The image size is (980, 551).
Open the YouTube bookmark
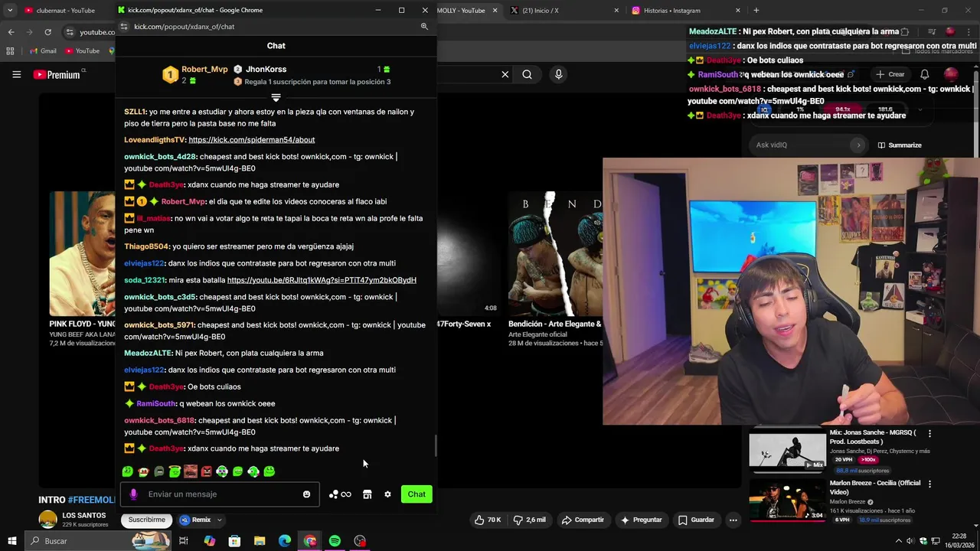[x=83, y=51]
